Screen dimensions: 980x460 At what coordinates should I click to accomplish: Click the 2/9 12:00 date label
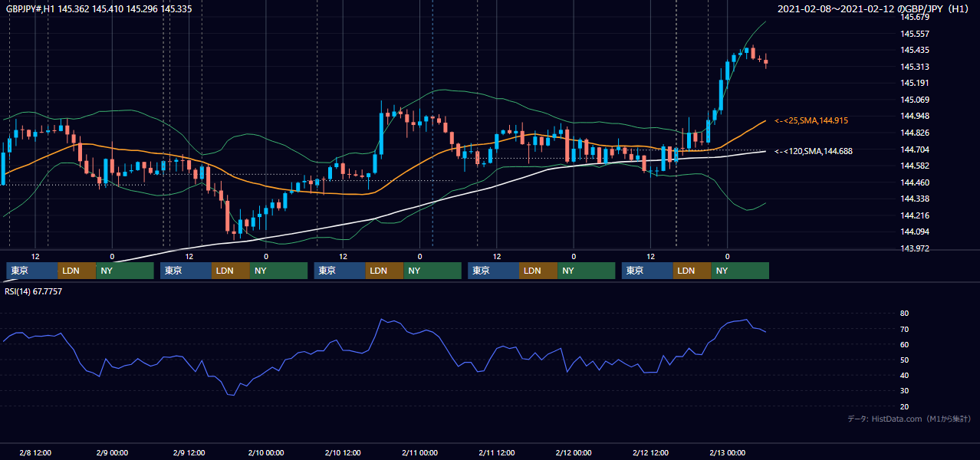[189, 452]
